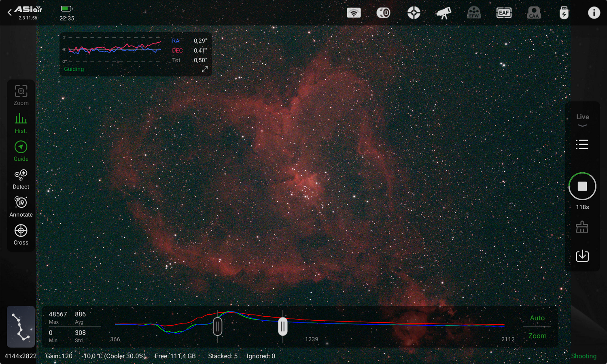The image size is (607, 364).
Task: Expand the Guiding graph panel
Action: (x=204, y=69)
